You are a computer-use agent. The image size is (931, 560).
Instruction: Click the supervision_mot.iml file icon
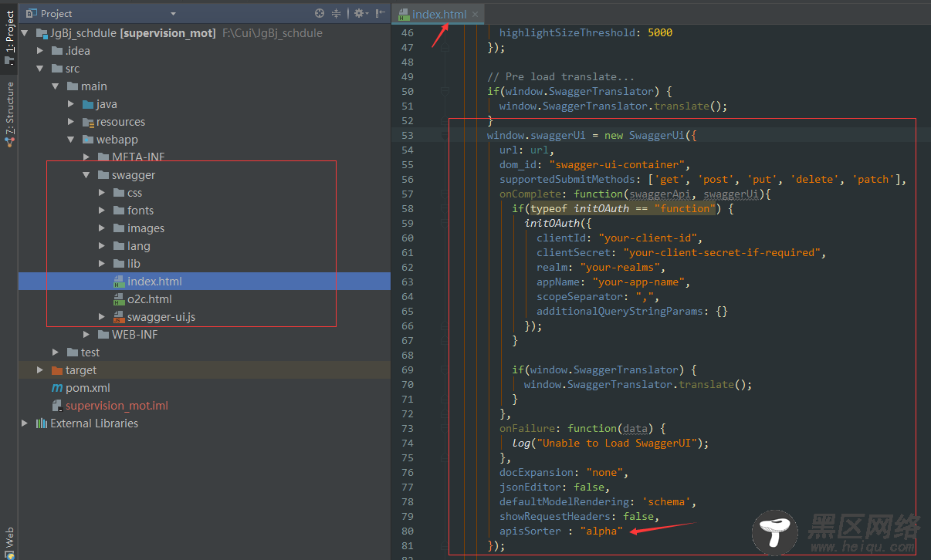(56, 406)
